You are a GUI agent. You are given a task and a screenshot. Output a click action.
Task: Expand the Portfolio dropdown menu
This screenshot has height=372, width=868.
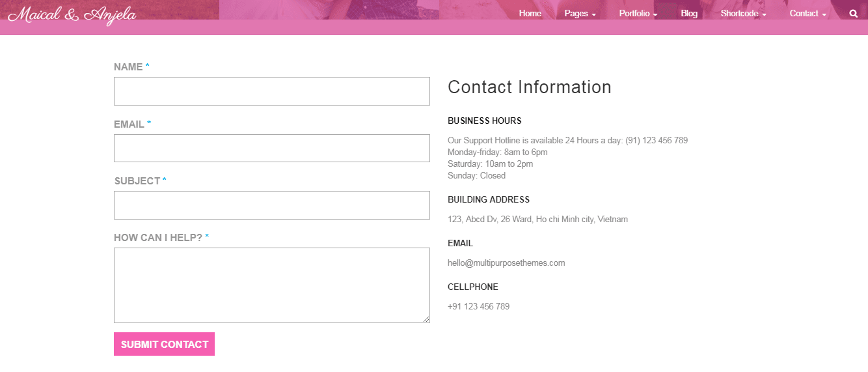(638, 13)
